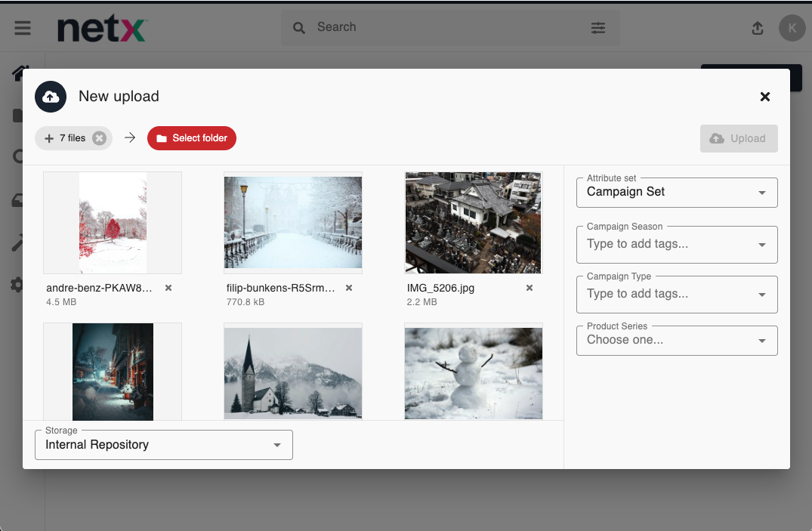The width and height of the screenshot is (812, 531).
Task: Remove filip-bunkens file from upload
Action: point(349,288)
